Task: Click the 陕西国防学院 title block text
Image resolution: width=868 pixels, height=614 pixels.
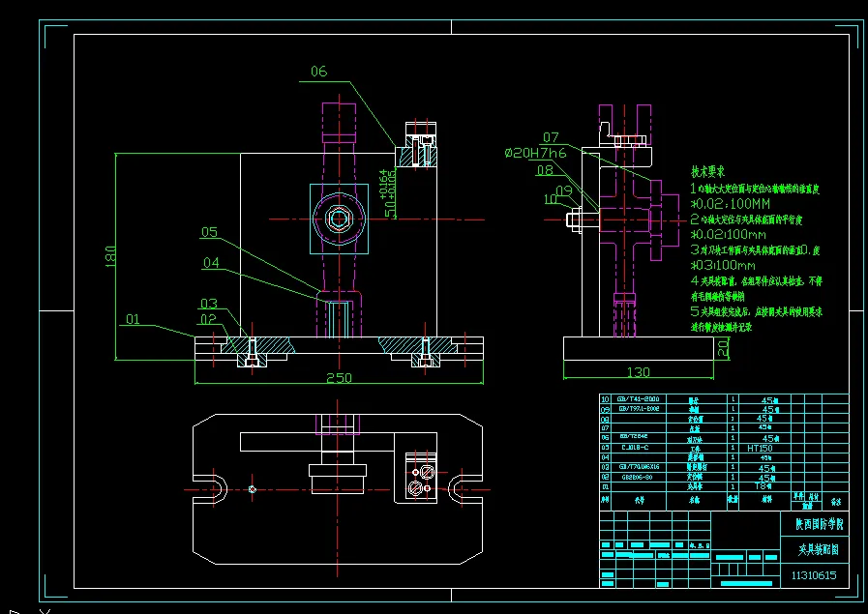Action: point(820,524)
